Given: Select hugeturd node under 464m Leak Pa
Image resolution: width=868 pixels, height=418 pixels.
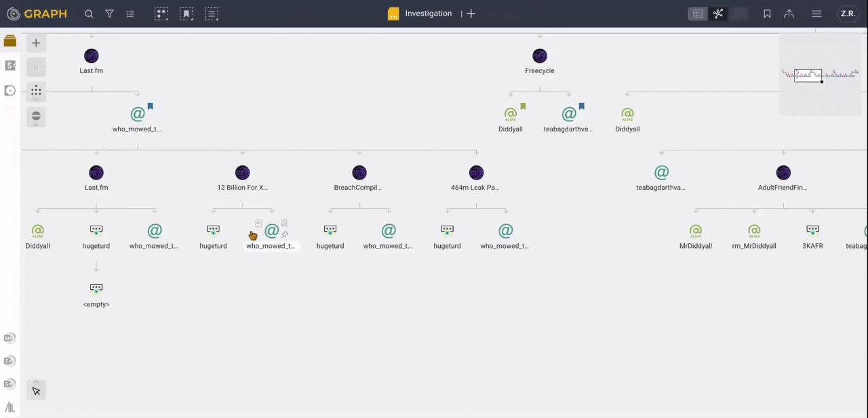Looking at the screenshot, I should (447, 230).
